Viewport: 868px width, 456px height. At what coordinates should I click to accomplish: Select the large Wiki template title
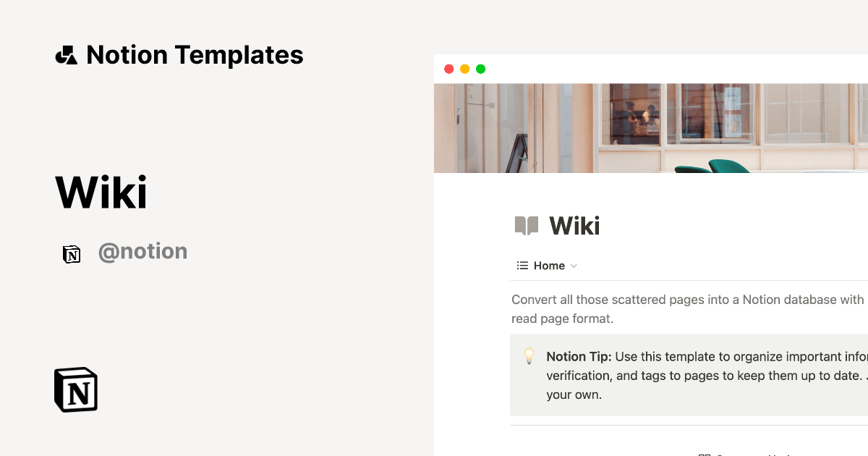tap(101, 193)
